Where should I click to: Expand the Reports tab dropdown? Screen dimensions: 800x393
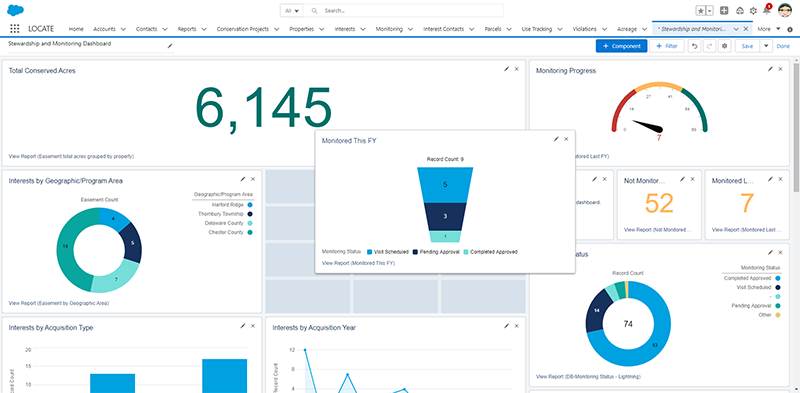(x=204, y=29)
